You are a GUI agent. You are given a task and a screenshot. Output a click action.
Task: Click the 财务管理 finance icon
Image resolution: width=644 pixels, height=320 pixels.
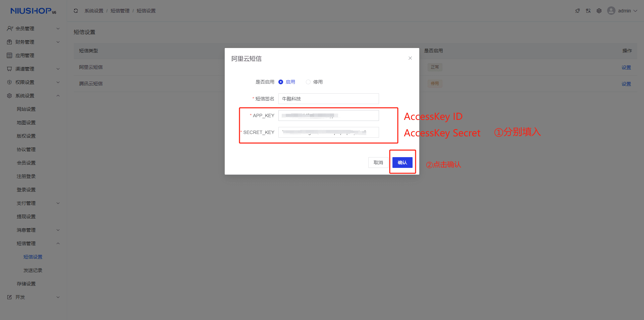(9, 42)
